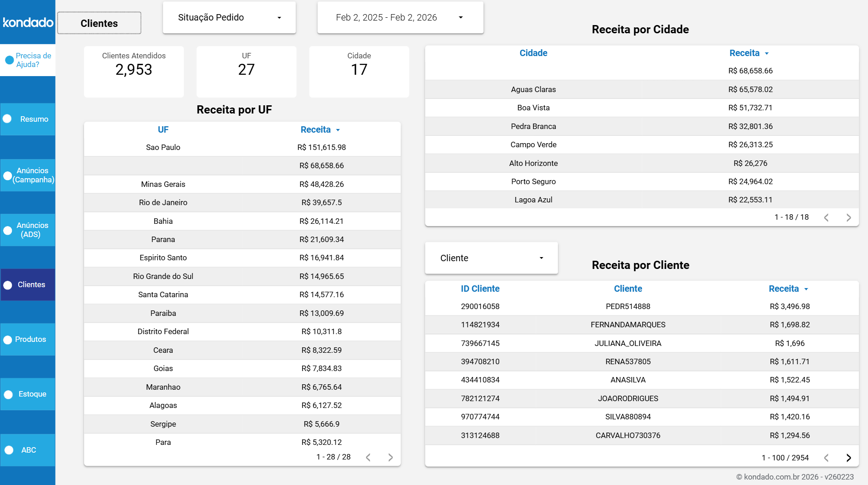The image size is (868, 485).
Task: Open the Cliente filter dropdown
Action: pyautogui.click(x=491, y=258)
